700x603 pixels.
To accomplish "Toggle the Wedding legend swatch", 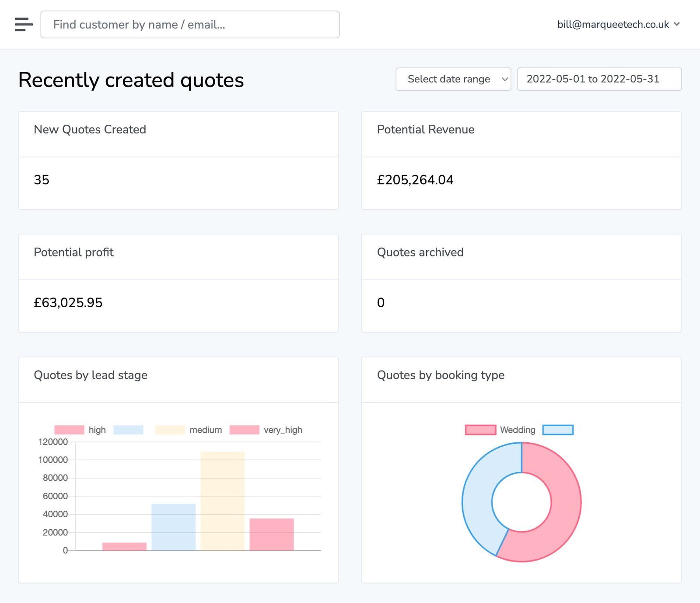I will pyautogui.click(x=480, y=430).
